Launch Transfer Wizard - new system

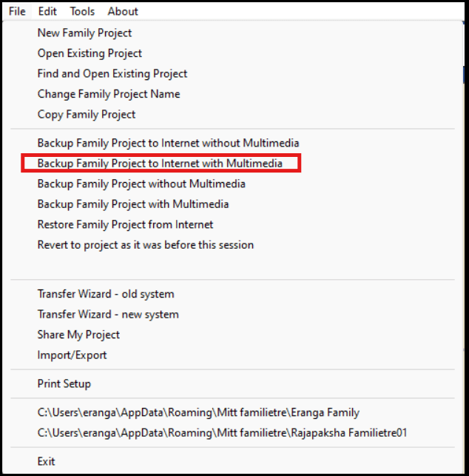pos(108,315)
